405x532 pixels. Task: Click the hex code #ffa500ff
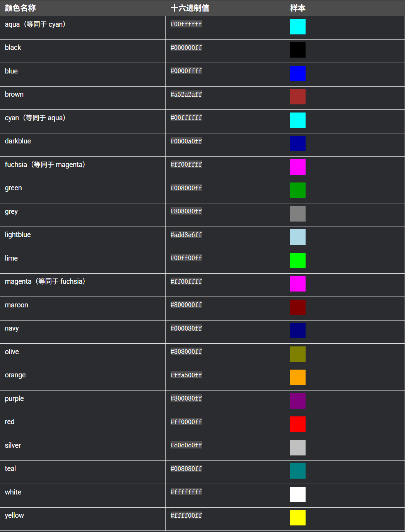tap(186, 375)
